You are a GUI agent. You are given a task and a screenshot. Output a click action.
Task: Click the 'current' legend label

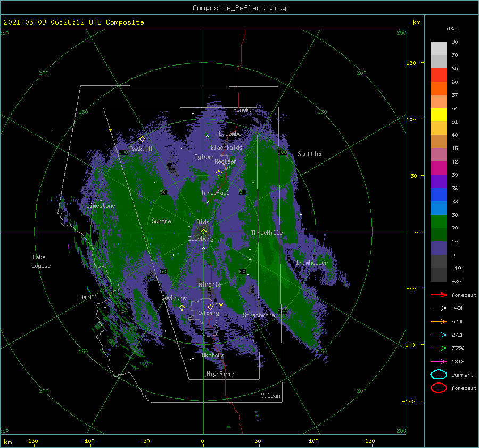pos(463,374)
